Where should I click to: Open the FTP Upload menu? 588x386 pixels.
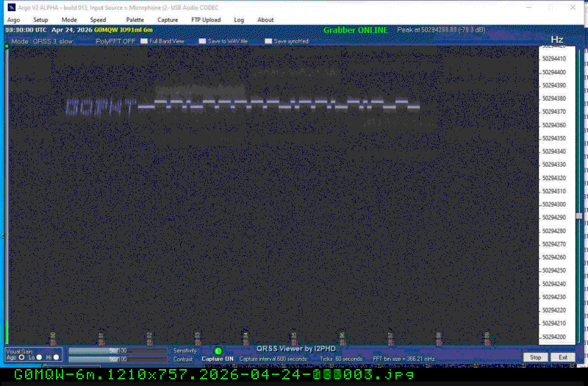(205, 20)
